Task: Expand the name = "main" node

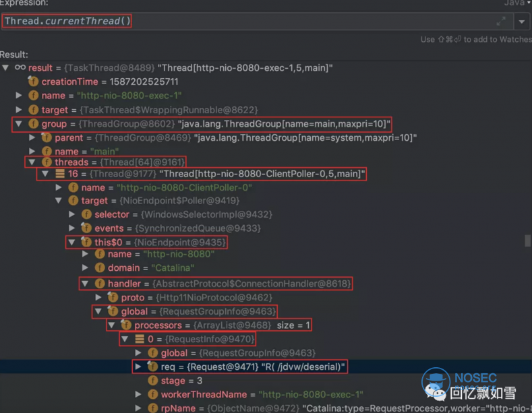Action: [32, 151]
